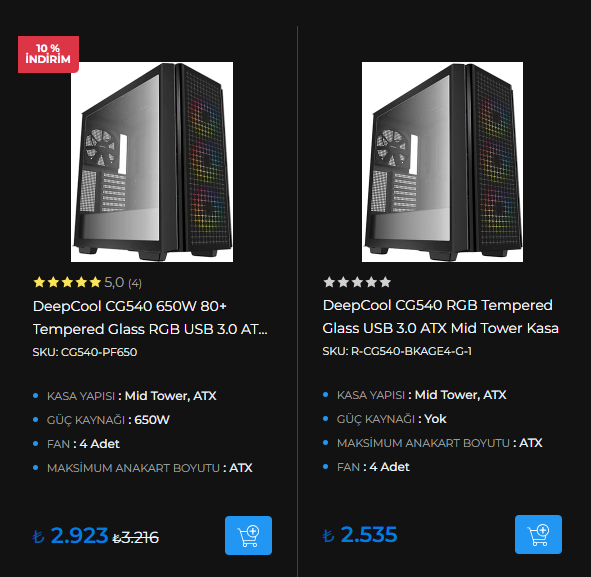
Task: Add DeepCool CG540 RGB case to cart
Action: pos(538,534)
